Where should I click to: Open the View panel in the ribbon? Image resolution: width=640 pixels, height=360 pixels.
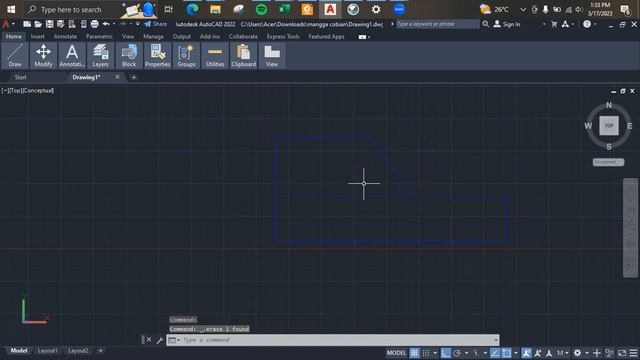272,56
